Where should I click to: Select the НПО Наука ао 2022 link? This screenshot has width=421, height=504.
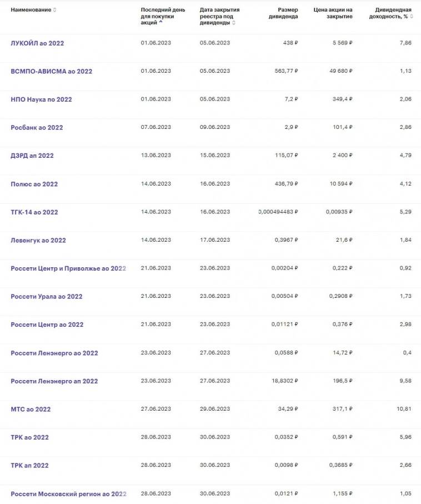(x=41, y=99)
